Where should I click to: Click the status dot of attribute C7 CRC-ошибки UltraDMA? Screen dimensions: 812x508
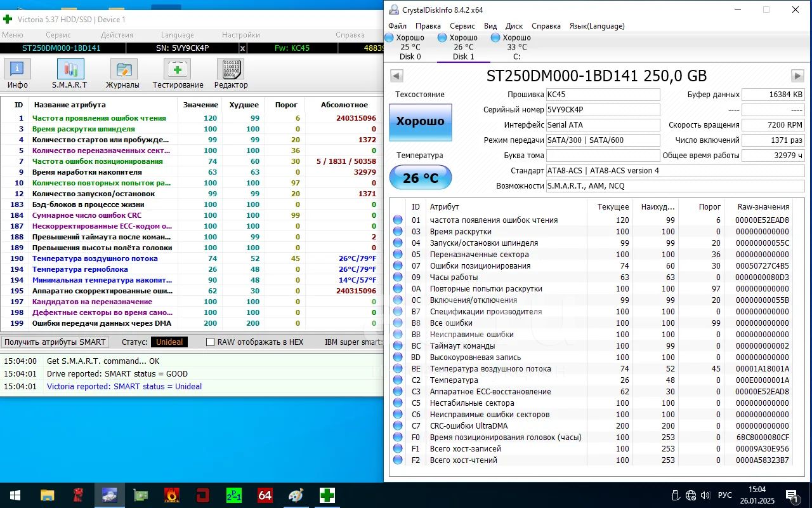[398, 425]
